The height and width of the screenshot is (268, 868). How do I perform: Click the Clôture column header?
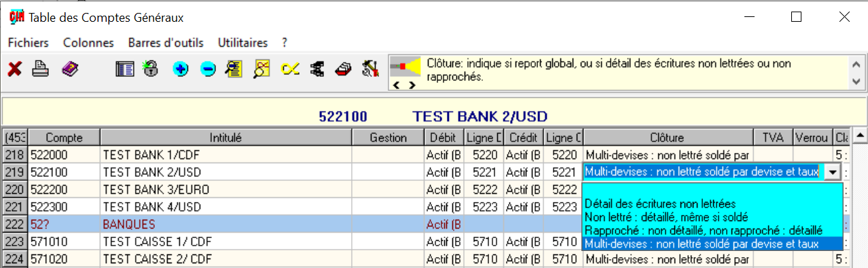pos(668,137)
